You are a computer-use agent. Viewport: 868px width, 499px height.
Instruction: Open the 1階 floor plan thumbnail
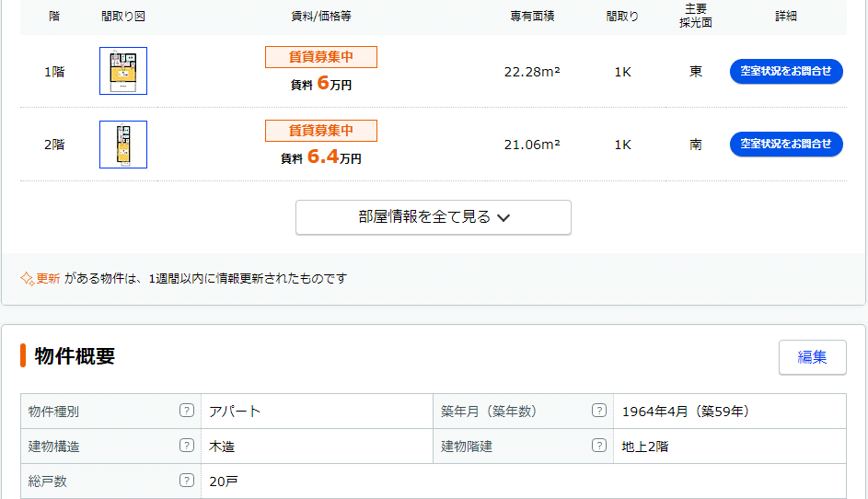(x=123, y=71)
